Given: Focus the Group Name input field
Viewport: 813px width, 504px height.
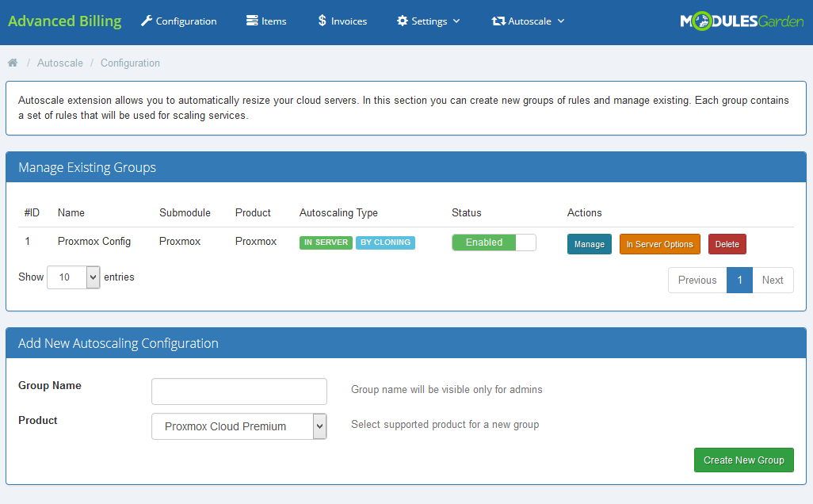Looking at the screenshot, I should click(x=239, y=391).
